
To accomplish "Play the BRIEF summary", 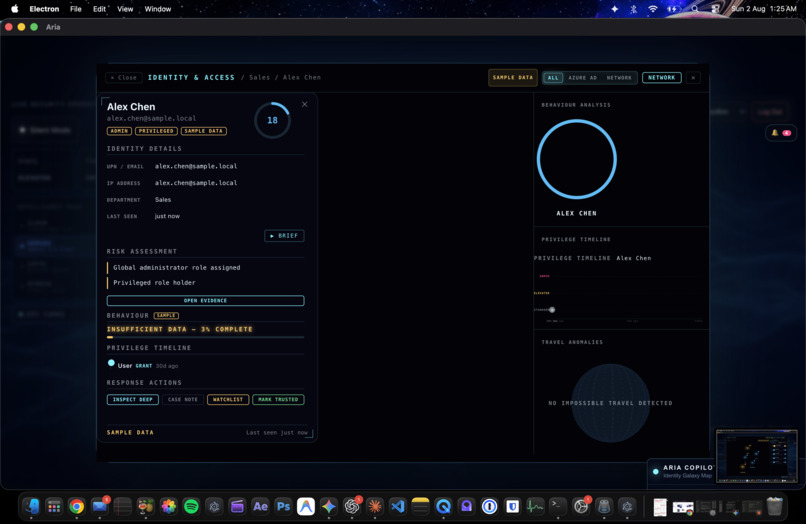I will [284, 236].
